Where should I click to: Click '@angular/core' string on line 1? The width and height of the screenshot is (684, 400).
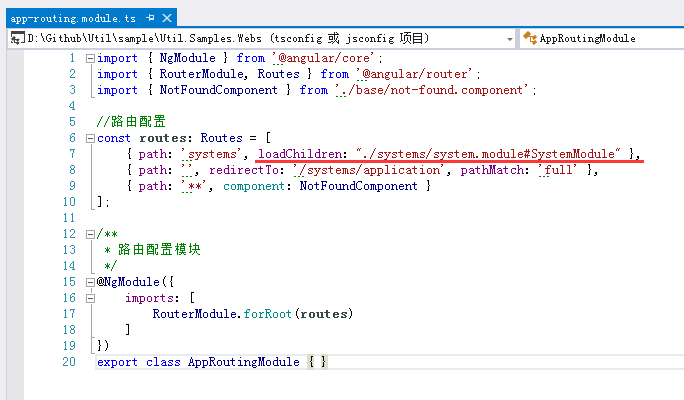[323, 58]
